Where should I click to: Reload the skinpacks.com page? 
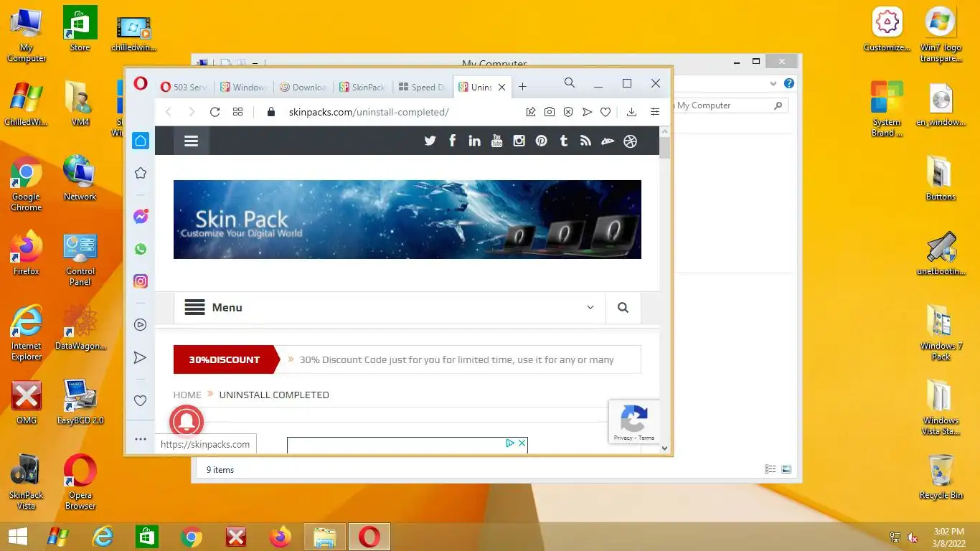[x=215, y=112]
